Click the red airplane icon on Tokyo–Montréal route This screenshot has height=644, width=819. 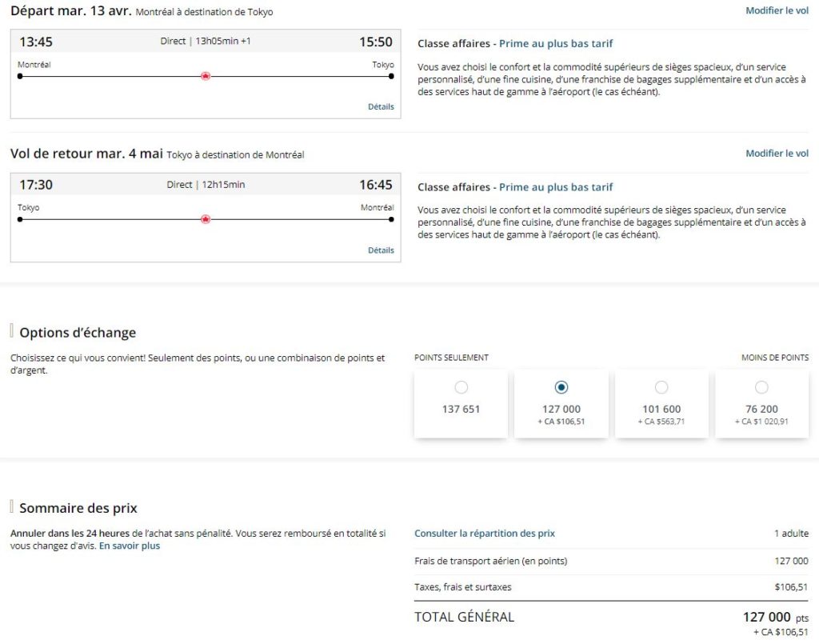click(206, 219)
